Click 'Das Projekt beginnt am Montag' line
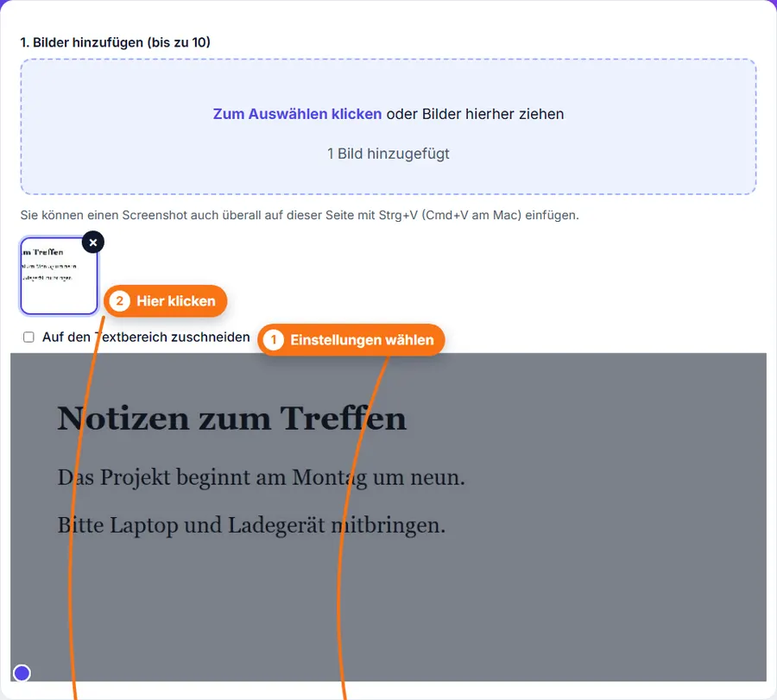This screenshot has width=777, height=700. pyautogui.click(x=261, y=477)
